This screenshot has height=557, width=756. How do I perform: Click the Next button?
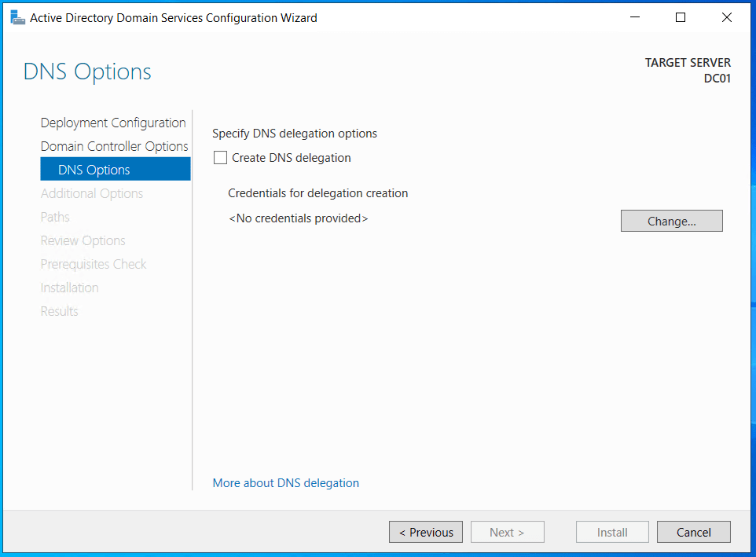(507, 532)
